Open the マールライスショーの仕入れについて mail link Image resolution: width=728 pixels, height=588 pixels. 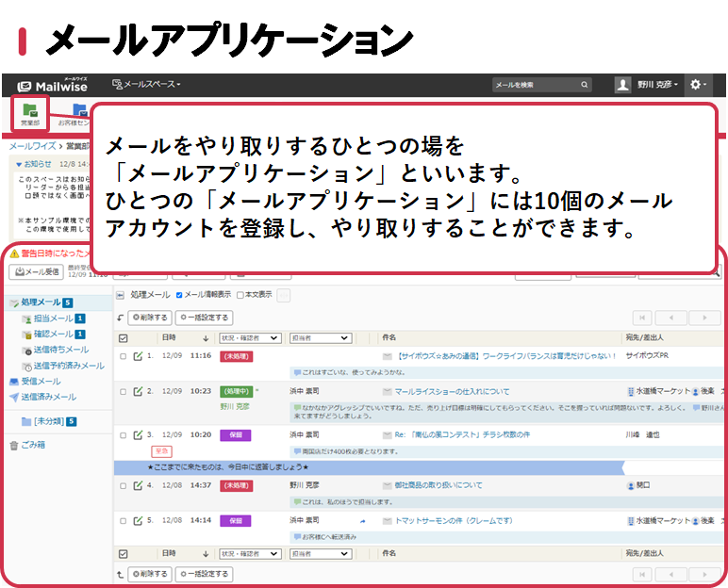[452, 391]
